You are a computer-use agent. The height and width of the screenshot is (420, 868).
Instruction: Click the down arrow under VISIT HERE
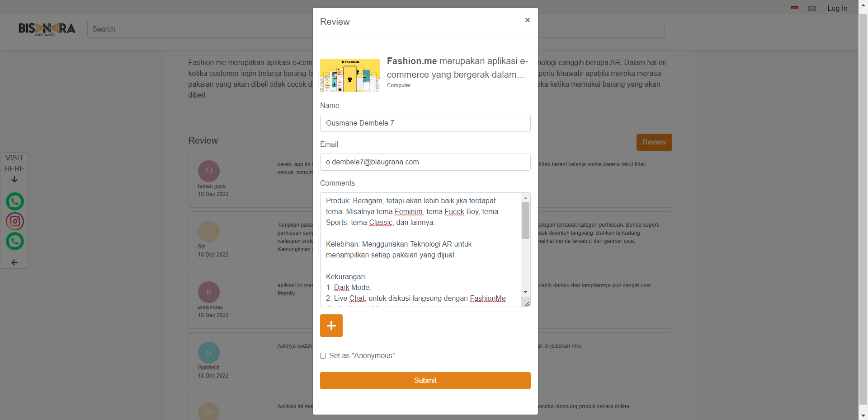point(14,179)
